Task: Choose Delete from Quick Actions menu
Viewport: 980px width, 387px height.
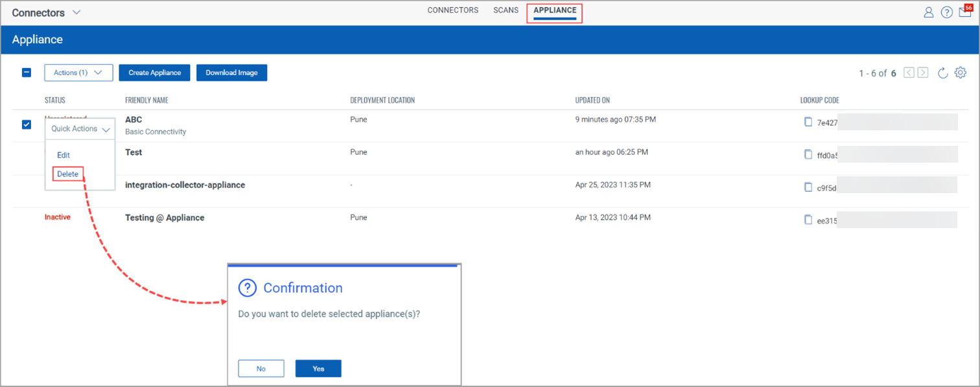Action: pos(68,174)
